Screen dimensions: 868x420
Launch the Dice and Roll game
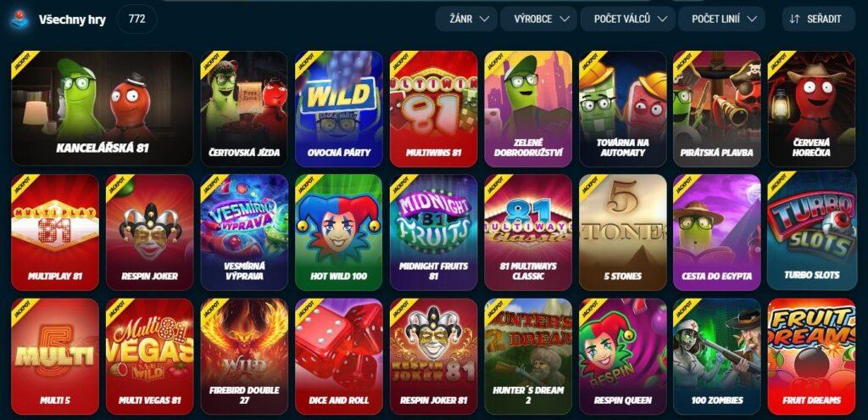tap(339, 356)
